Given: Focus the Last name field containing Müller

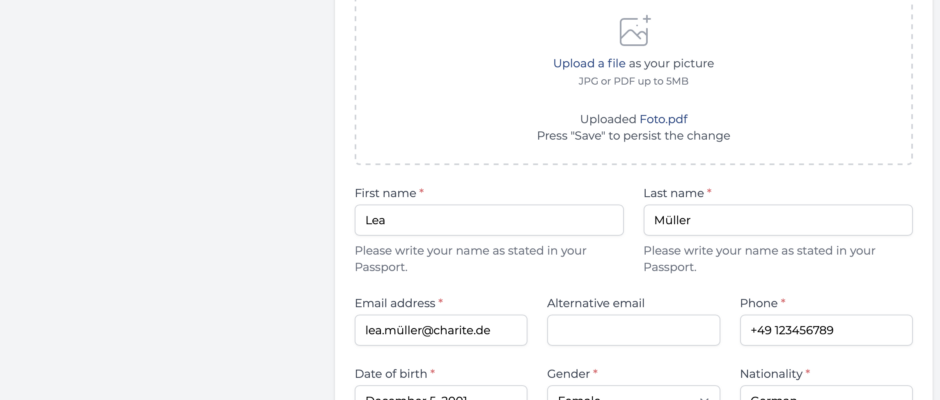Looking at the screenshot, I should (778, 220).
